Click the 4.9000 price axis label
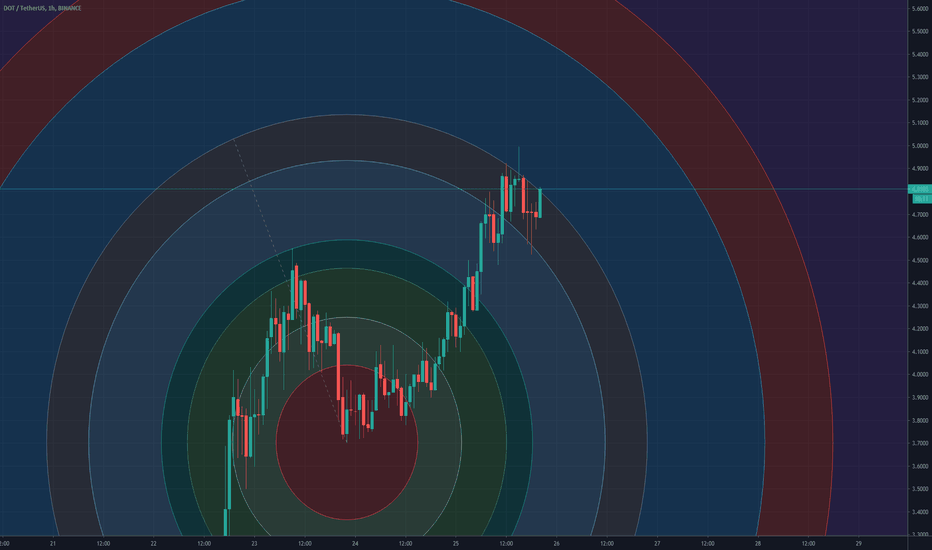The image size is (932, 550). 920,169
